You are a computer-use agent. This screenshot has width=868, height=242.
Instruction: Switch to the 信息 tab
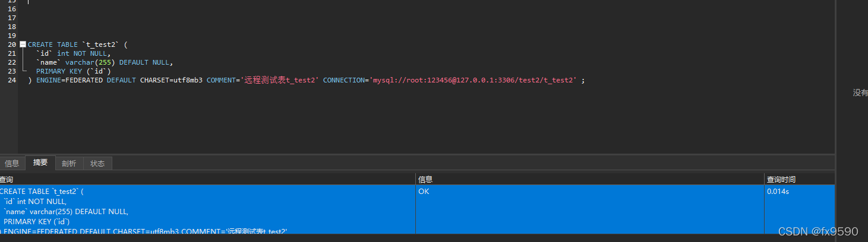[x=12, y=164]
